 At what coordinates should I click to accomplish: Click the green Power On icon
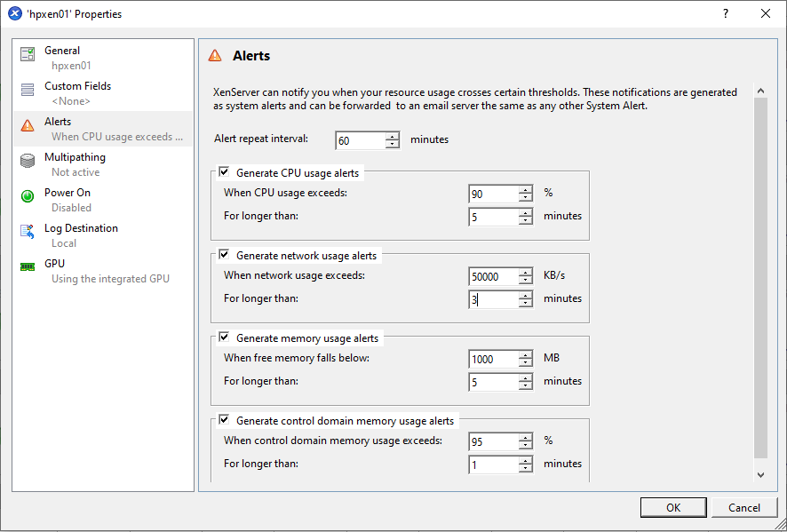click(x=28, y=197)
